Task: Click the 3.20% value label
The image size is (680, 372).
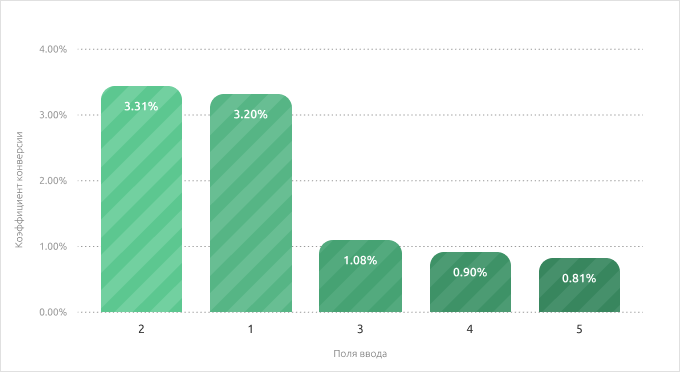Action: (251, 114)
